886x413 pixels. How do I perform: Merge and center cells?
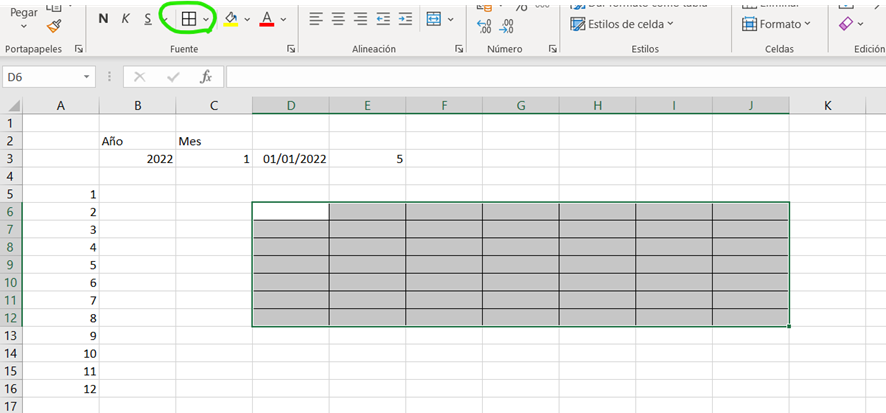click(433, 19)
